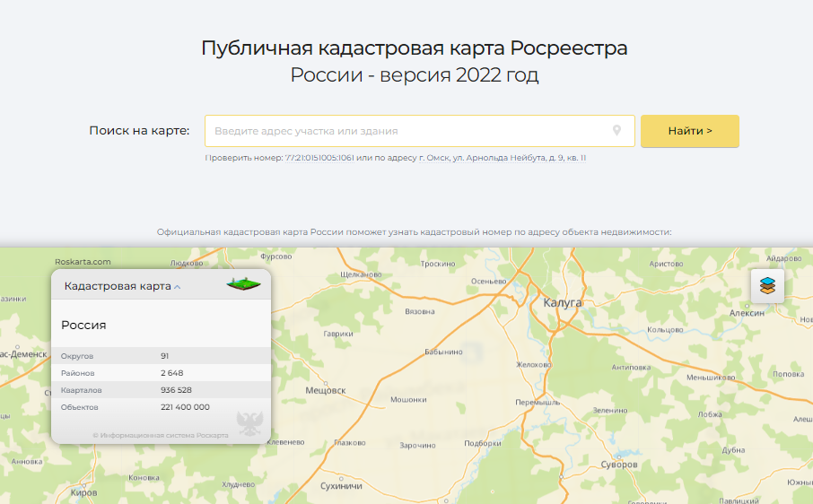The height and width of the screenshot is (504, 813).
Task: Click the Объектов row value 221 400 000
Action: click(185, 407)
